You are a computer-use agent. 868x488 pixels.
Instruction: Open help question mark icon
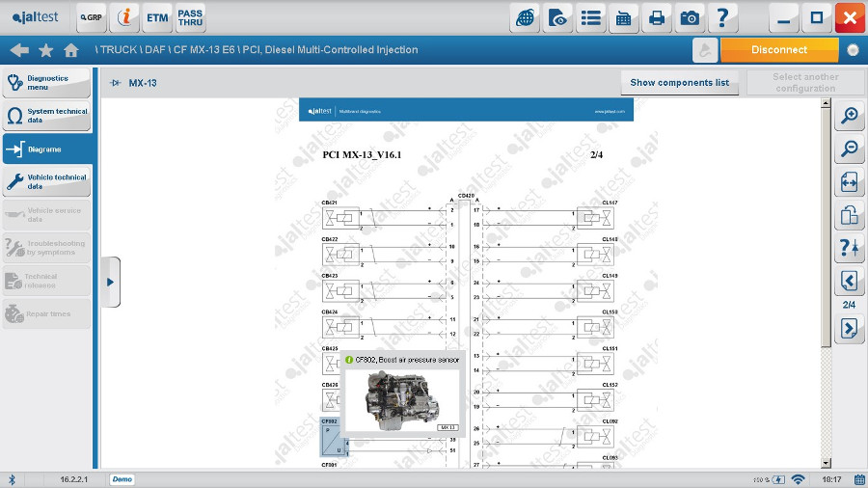pos(722,17)
